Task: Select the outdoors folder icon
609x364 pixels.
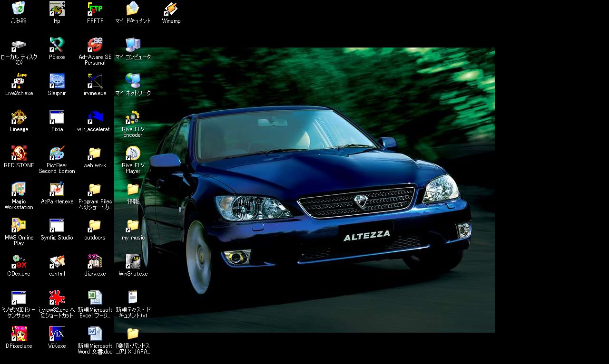Action: (95, 225)
